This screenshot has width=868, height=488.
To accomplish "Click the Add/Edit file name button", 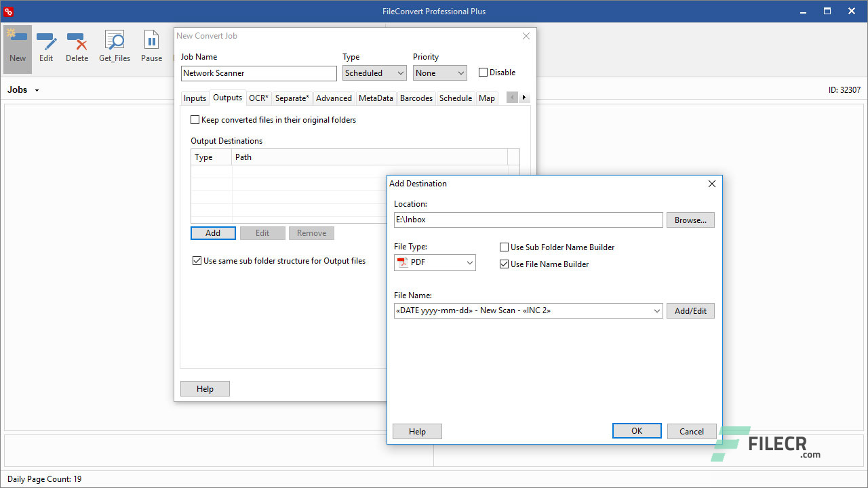I will [x=690, y=311].
